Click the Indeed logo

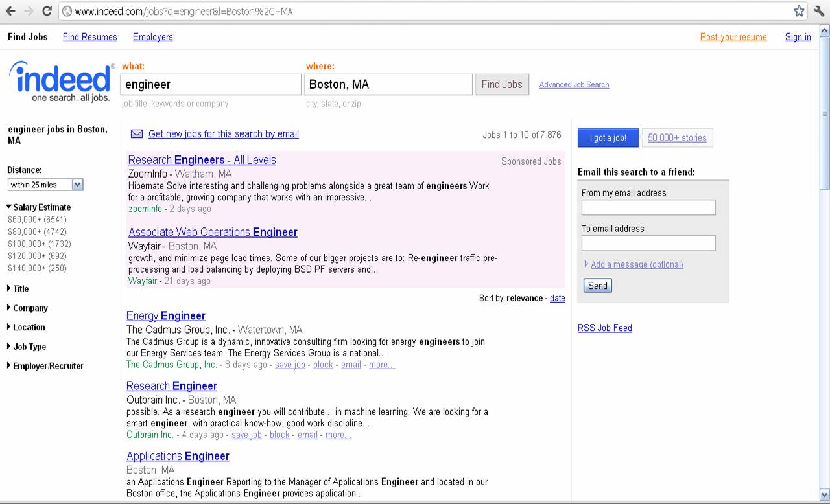pos(62,81)
